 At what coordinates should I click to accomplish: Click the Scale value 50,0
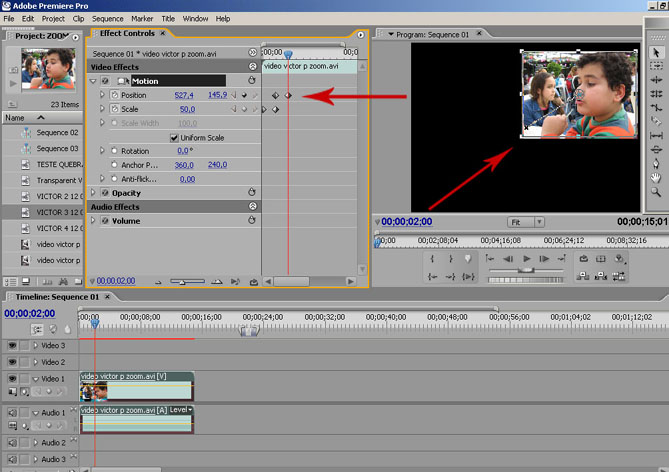click(x=187, y=109)
